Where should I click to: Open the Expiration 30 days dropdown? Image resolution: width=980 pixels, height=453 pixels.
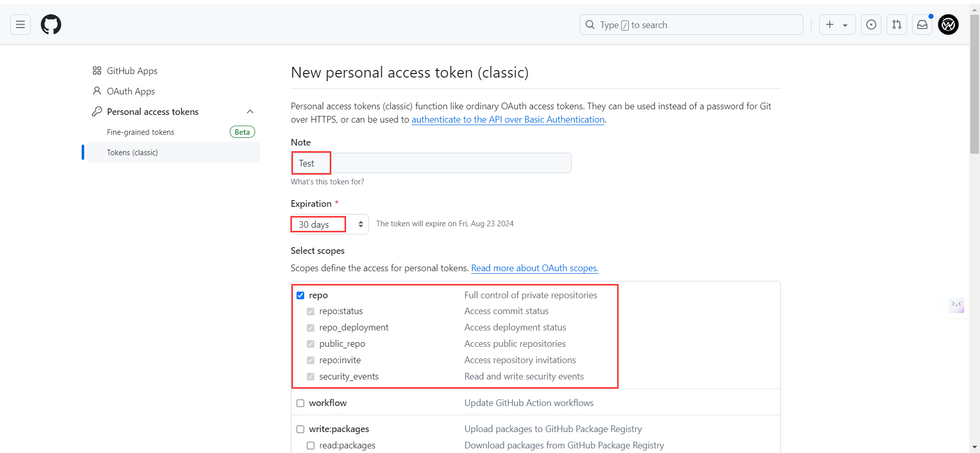(330, 224)
